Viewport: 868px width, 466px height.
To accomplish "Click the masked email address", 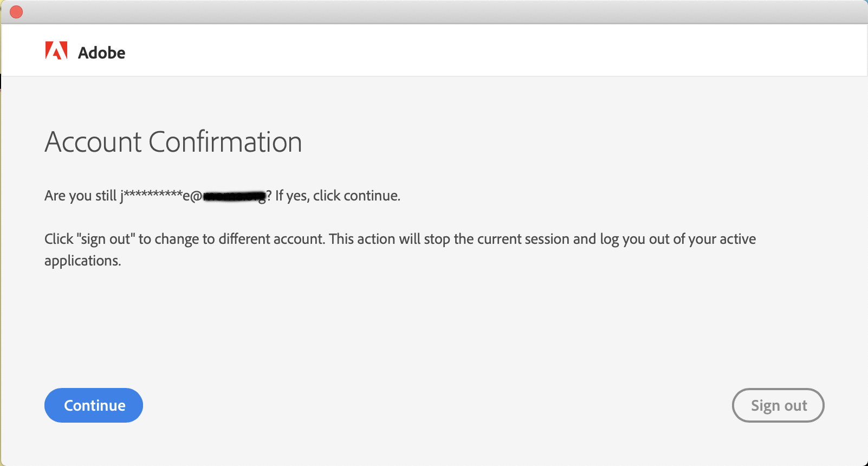I will point(192,195).
